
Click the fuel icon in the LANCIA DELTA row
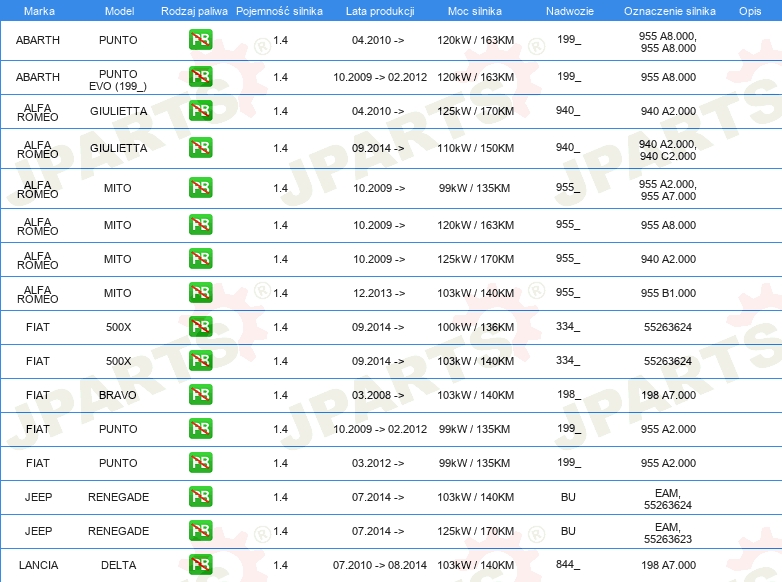coord(200,565)
